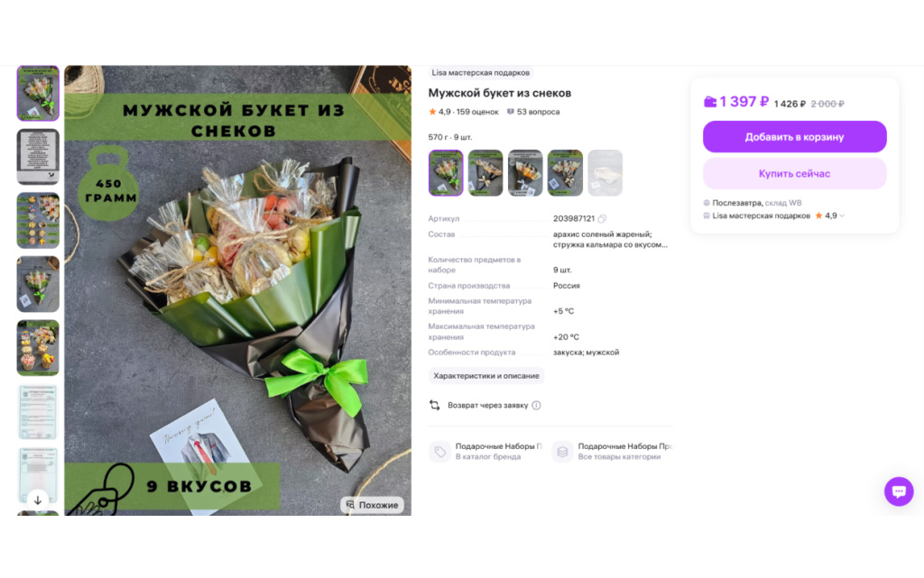This screenshot has width=924, height=578.
Task: Click the category stack icon
Action: tap(562, 452)
